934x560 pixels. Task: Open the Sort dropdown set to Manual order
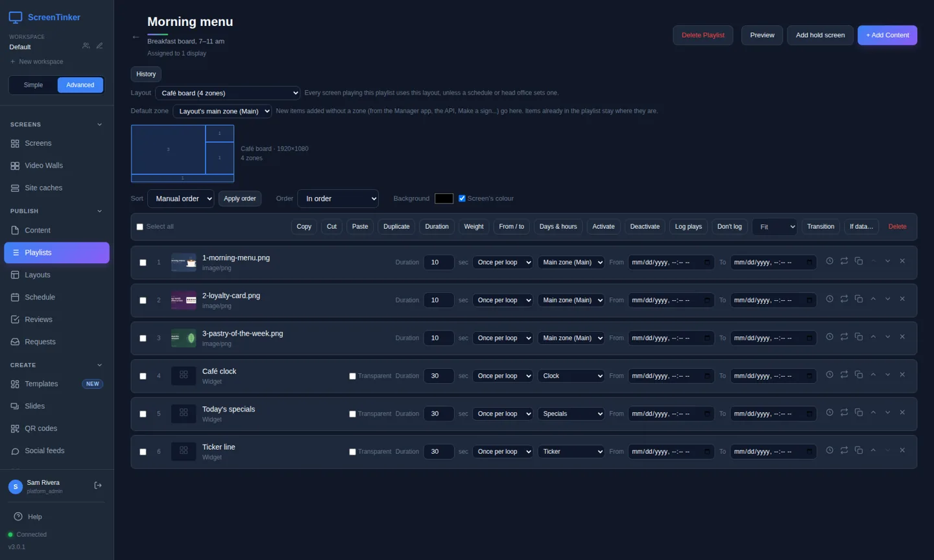[x=181, y=199]
